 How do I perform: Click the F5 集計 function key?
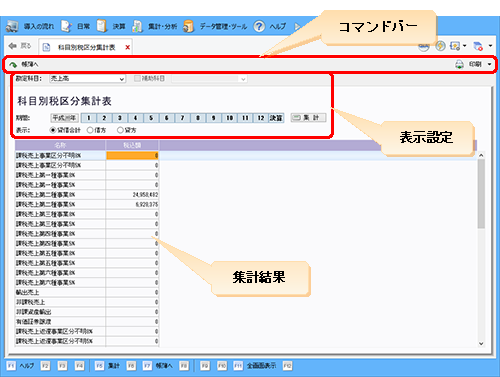pyautogui.click(x=107, y=366)
